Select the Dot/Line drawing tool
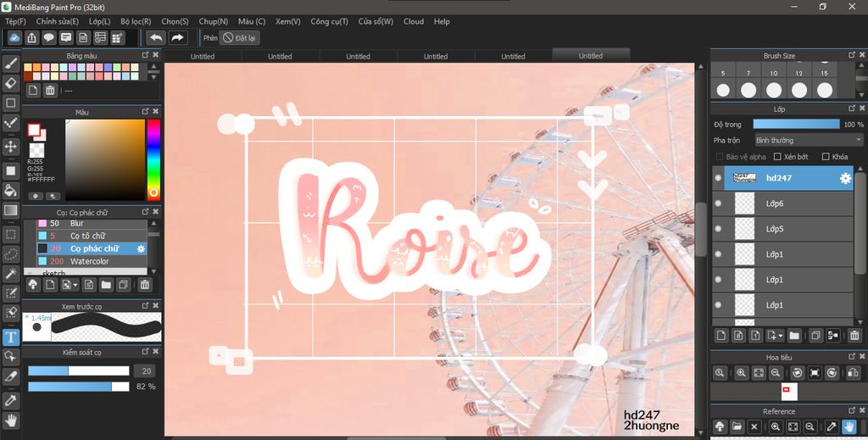868x440 pixels. (10, 123)
